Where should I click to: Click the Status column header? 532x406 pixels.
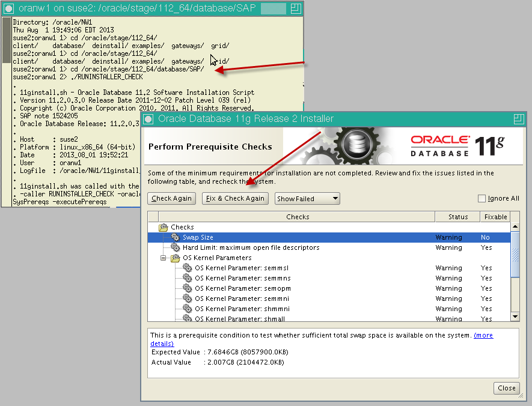point(458,217)
